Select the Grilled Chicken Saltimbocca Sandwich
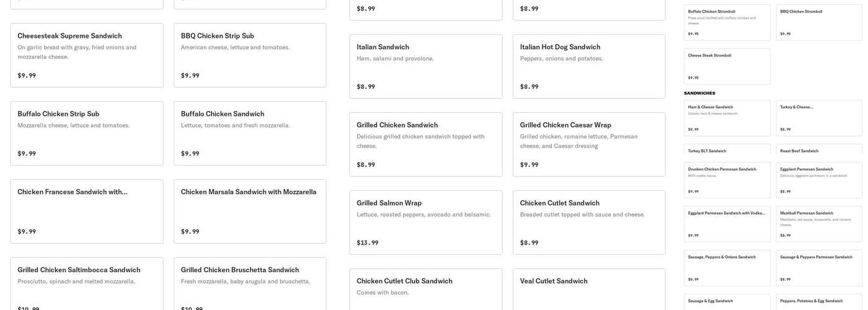 (87, 283)
